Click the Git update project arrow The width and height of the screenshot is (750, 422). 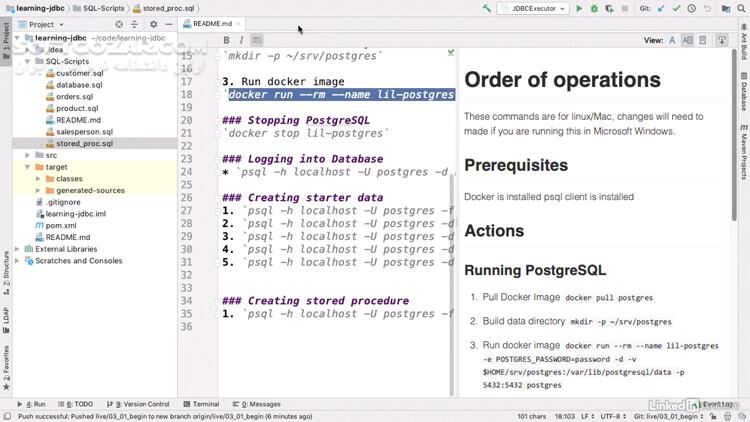[662, 8]
